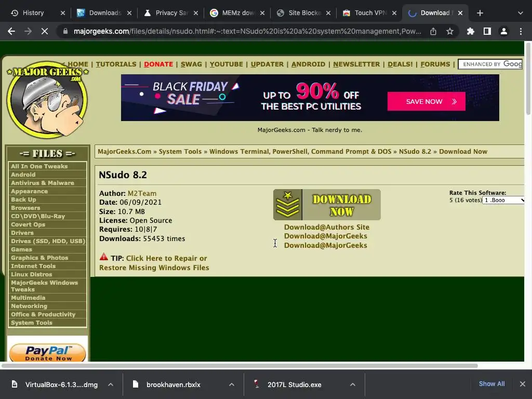
Task: Open System Tools breadcrumb link
Action: 180,151
